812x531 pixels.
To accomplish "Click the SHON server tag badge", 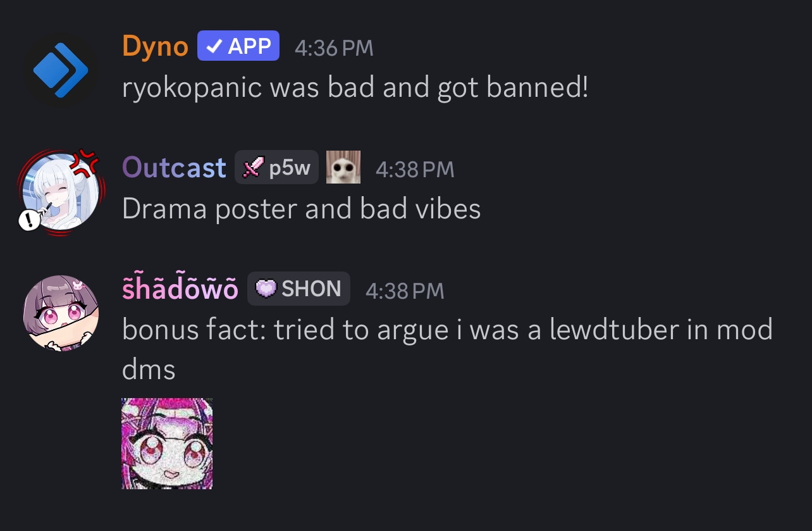I will pos(298,289).
